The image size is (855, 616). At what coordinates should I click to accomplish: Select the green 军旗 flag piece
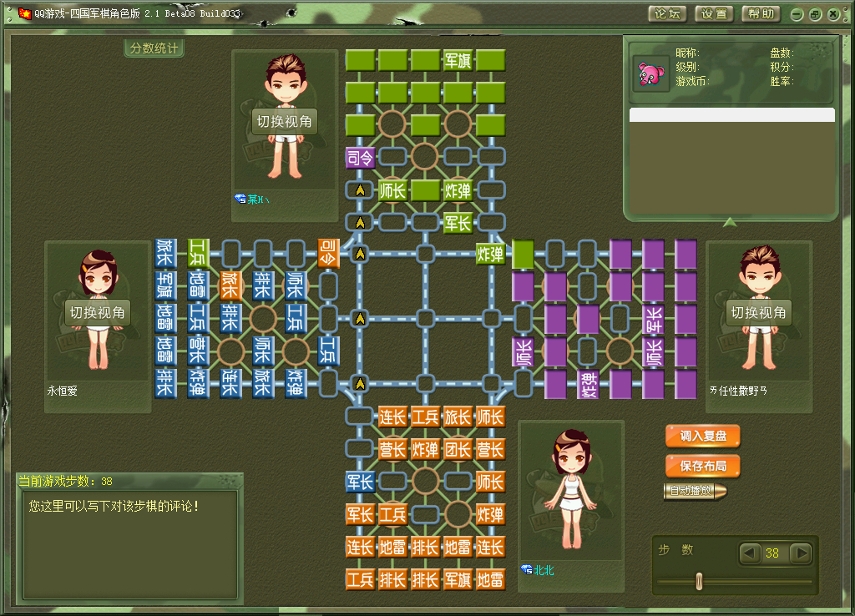pyautogui.click(x=458, y=60)
